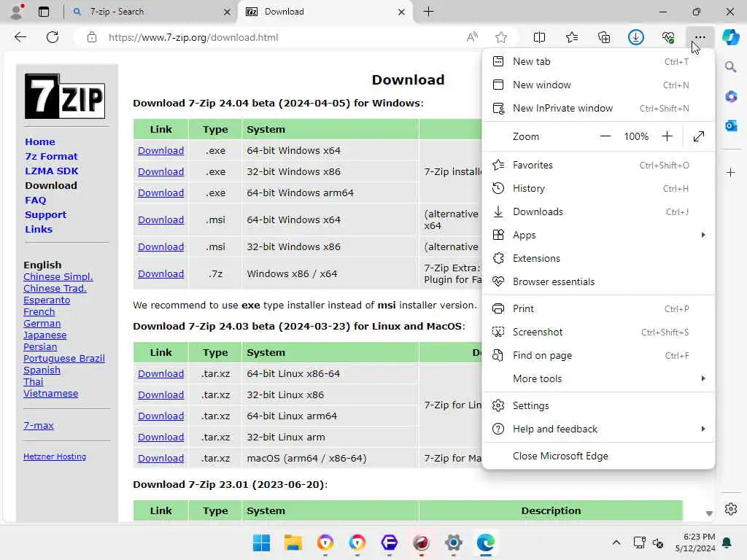Choose Close Microsoft Edge
The image size is (747, 560).
[598, 456]
